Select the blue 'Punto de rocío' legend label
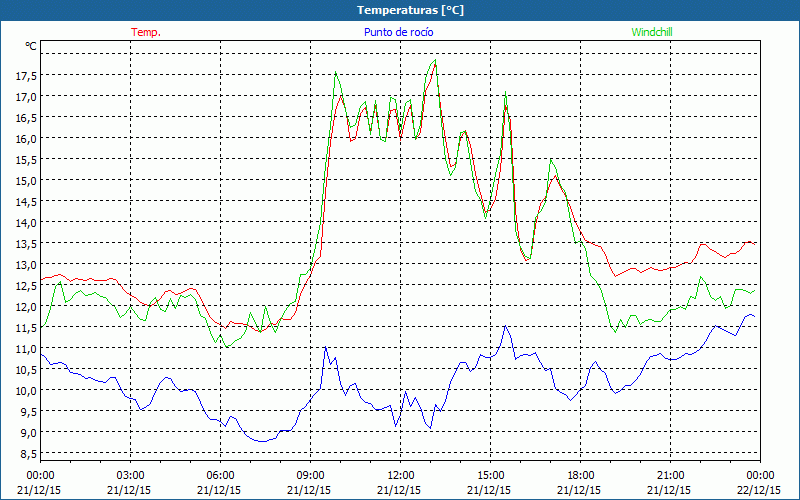Viewport: 800px width, 500px height. pos(398,32)
